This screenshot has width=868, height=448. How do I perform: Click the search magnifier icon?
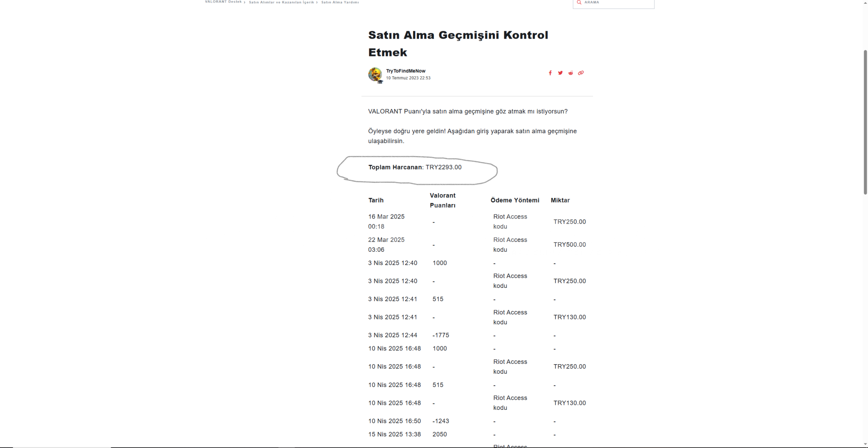[x=579, y=2]
